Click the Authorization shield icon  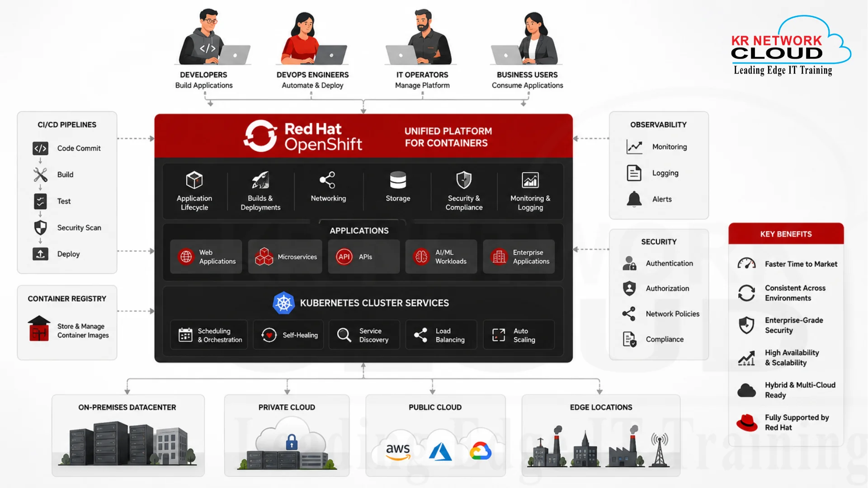point(629,288)
